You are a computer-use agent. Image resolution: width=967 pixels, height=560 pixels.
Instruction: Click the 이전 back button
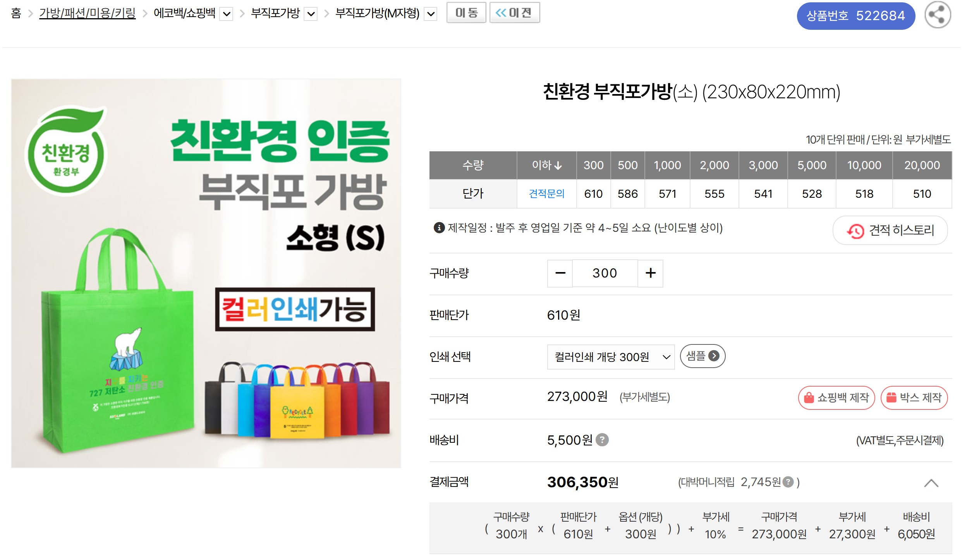click(514, 13)
